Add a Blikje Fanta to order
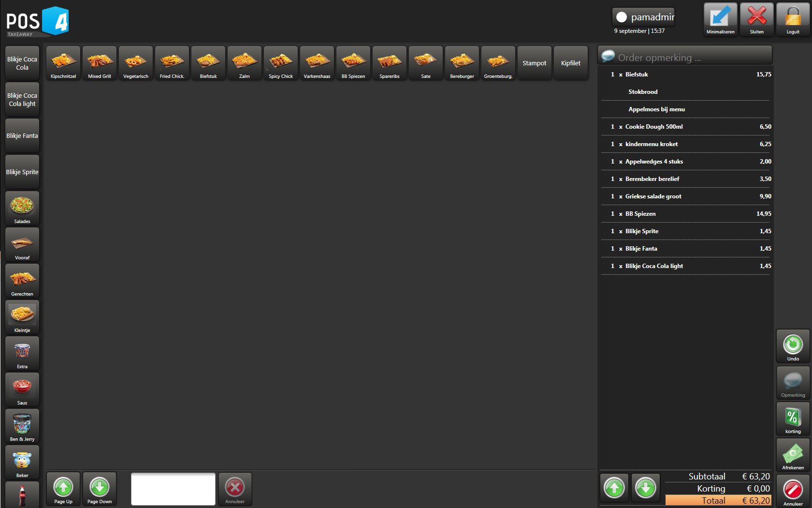 [x=22, y=136]
